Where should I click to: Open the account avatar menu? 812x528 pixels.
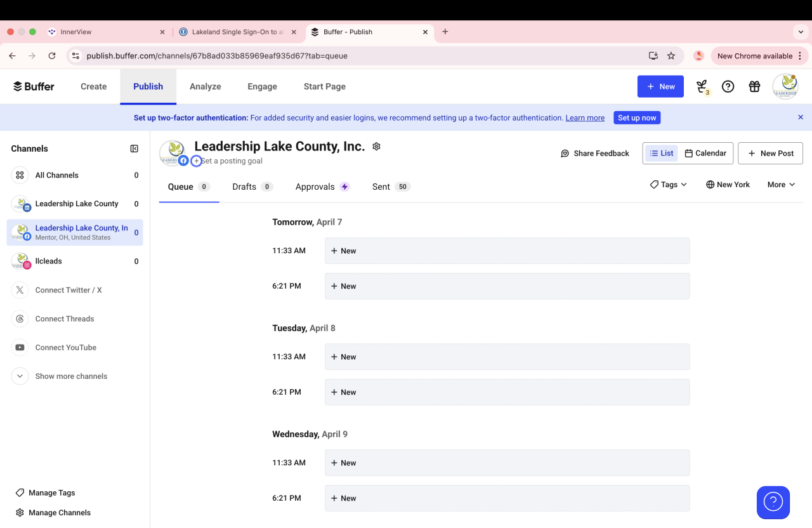pos(785,86)
